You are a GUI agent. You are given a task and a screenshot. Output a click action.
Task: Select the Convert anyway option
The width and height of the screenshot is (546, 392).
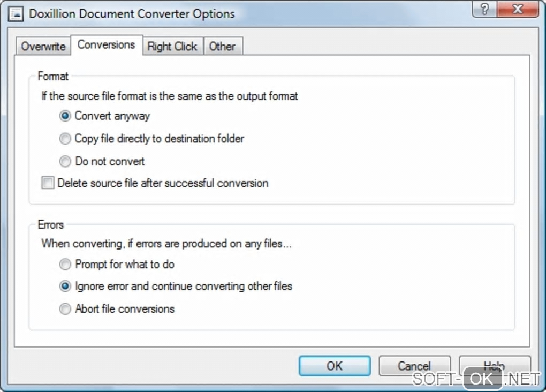click(65, 116)
